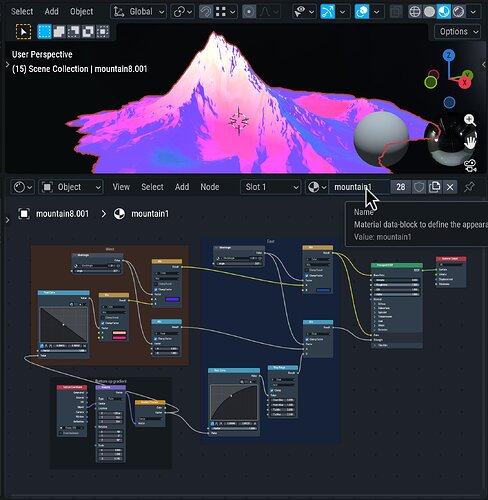
Task: Open the Node menu
Action: (210, 187)
